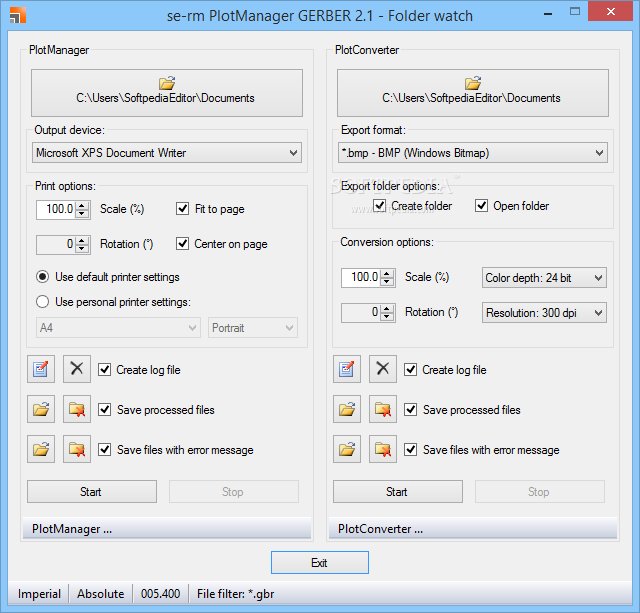Screen dimensions: 640x613
Task: Toggle PlotManager Create log file checkbox
Action: click(105, 369)
